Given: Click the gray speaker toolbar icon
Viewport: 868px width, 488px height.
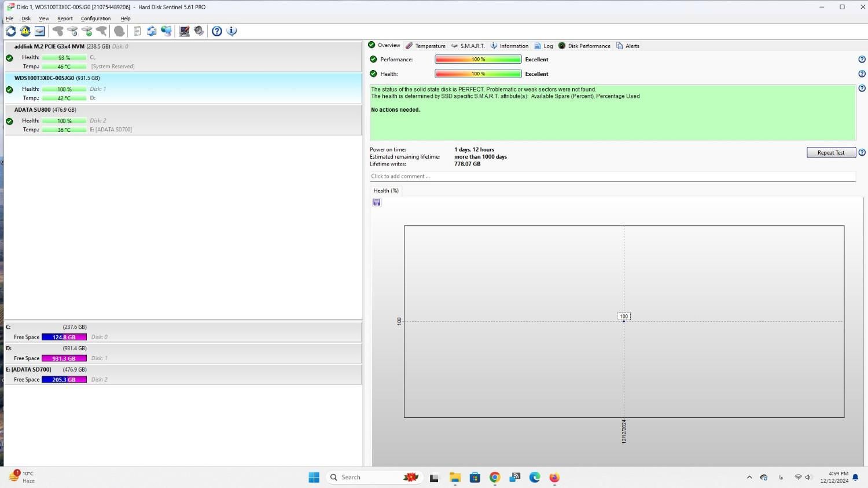Looking at the screenshot, I should click(x=199, y=31).
